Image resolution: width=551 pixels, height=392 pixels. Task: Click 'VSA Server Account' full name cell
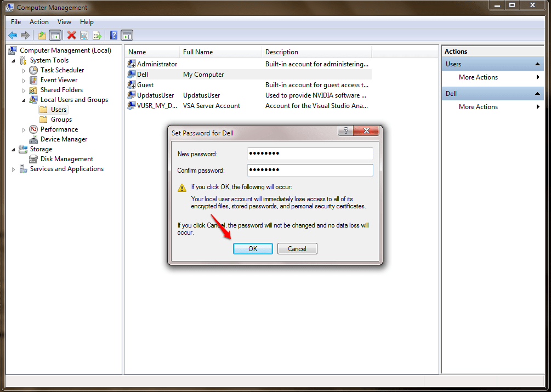[x=212, y=106]
